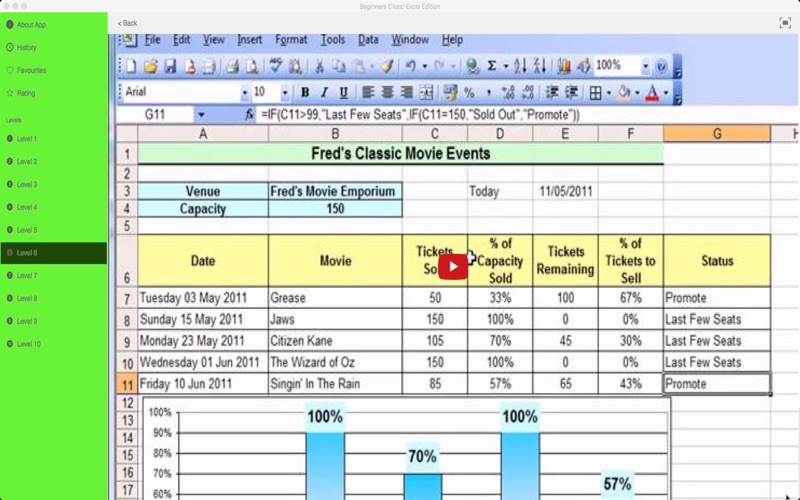Click Sort Ascending A-Z icon
The width and height of the screenshot is (800, 500).
pyautogui.click(x=520, y=66)
